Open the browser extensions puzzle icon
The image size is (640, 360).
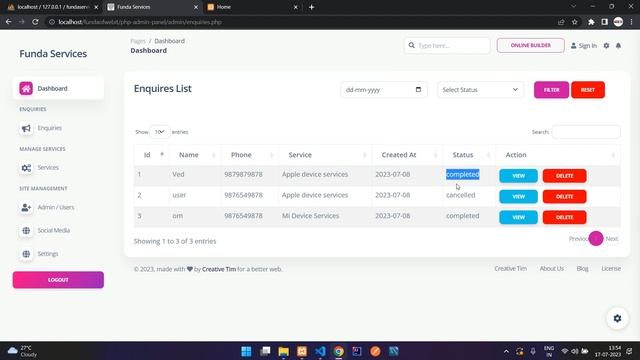pyautogui.click(x=591, y=22)
